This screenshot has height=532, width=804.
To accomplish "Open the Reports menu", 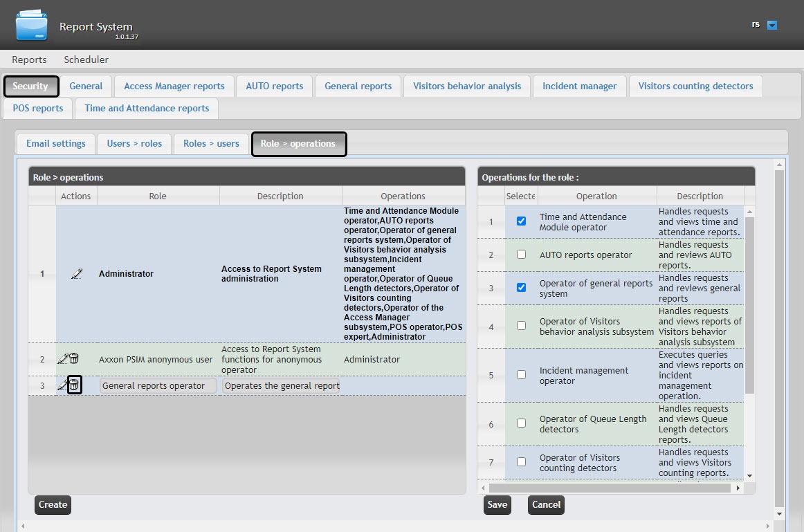I will click(29, 59).
